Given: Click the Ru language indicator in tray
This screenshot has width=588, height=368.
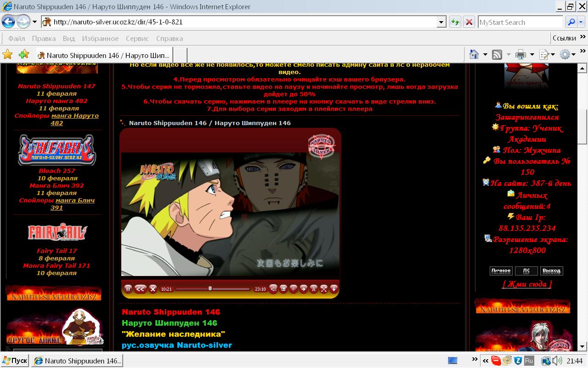Looking at the screenshot, I should [x=529, y=361].
